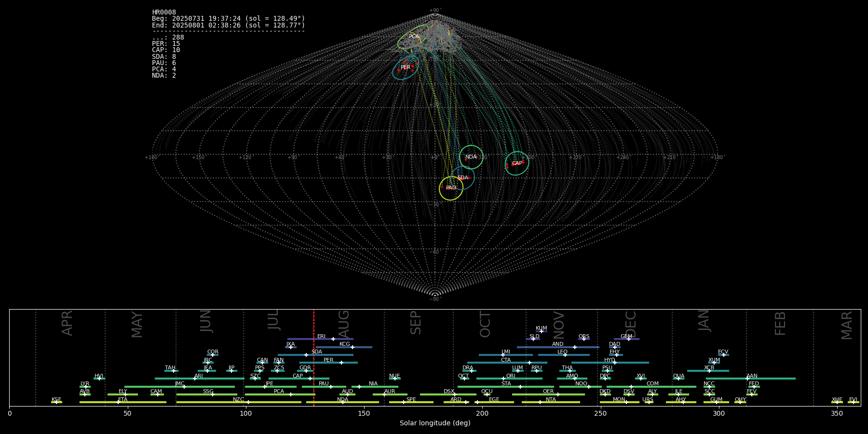Click the red dashed current-date line in timeline

point(313,357)
